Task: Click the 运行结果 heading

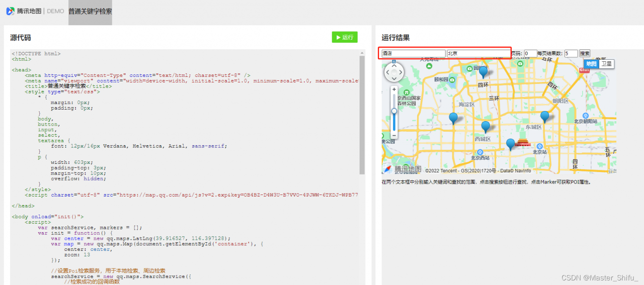Action: coord(395,38)
